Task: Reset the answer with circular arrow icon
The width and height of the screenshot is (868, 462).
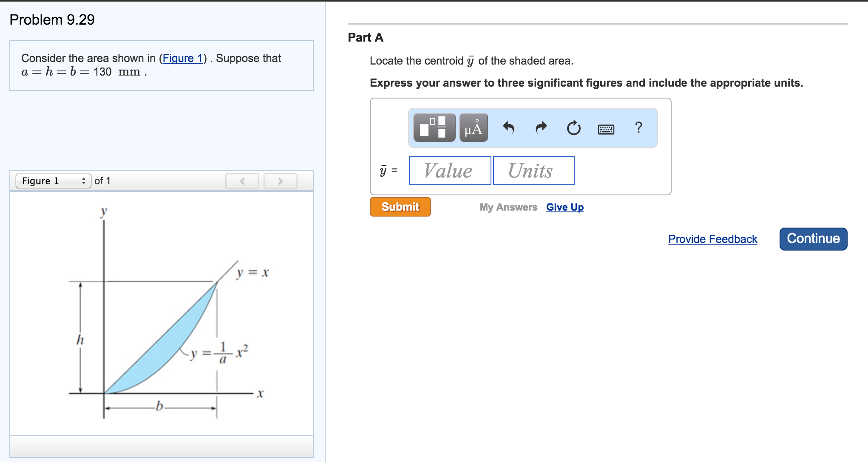Action: pyautogui.click(x=573, y=127)
